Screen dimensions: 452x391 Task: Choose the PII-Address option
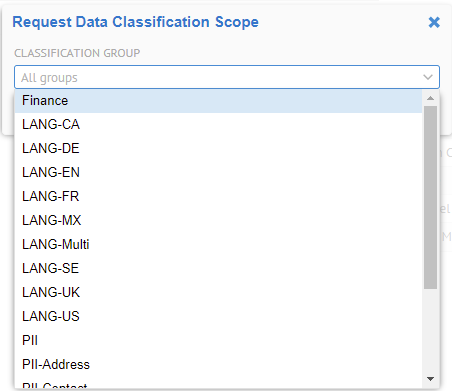tap(218, 365)
